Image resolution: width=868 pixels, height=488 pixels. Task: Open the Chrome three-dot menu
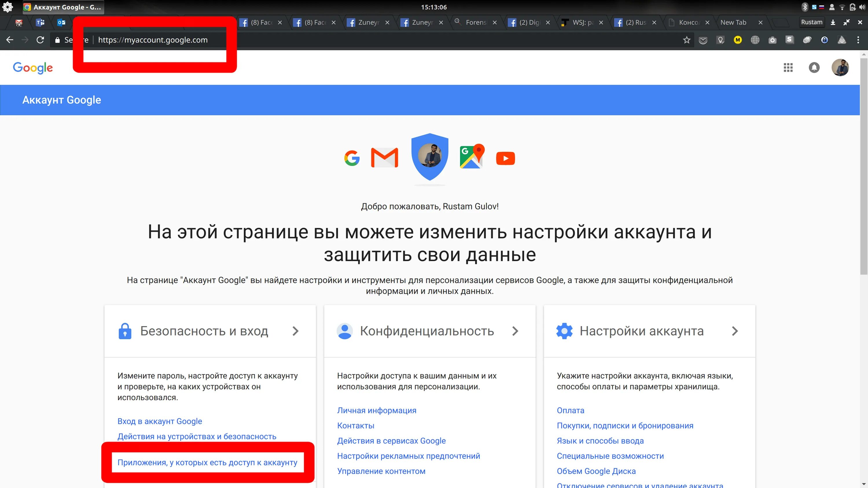(x=858, y=40)
